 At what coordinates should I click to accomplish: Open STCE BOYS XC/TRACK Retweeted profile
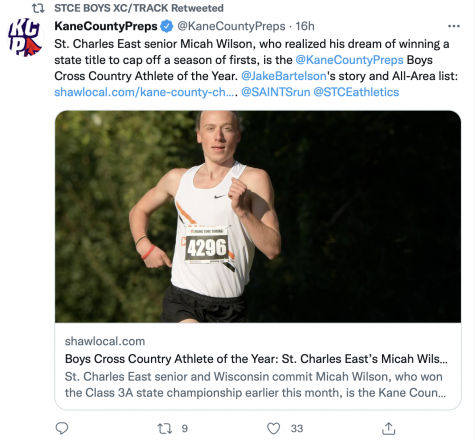click(x=139, y=8)
